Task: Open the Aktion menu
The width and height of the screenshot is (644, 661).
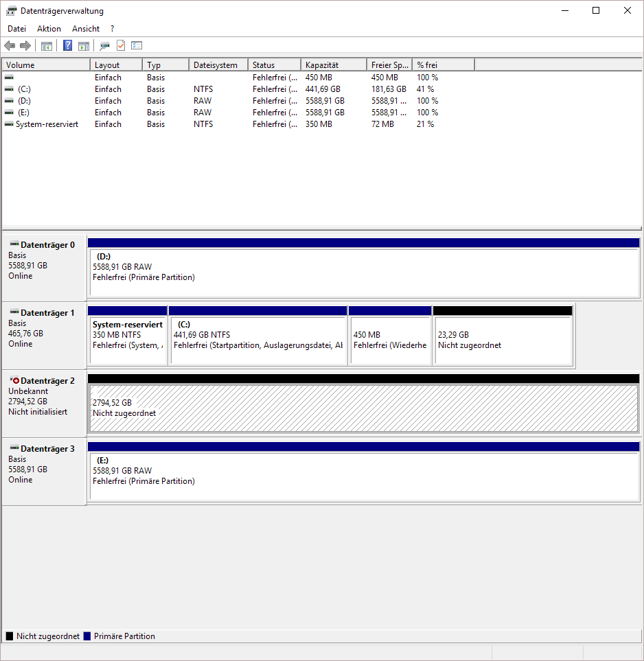Action: point(49,29)
